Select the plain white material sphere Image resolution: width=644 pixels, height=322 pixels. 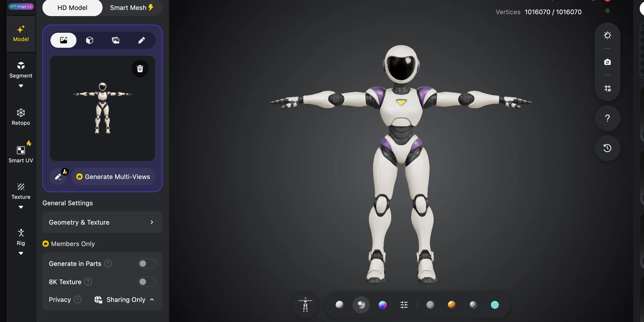(x=339, y=305)
